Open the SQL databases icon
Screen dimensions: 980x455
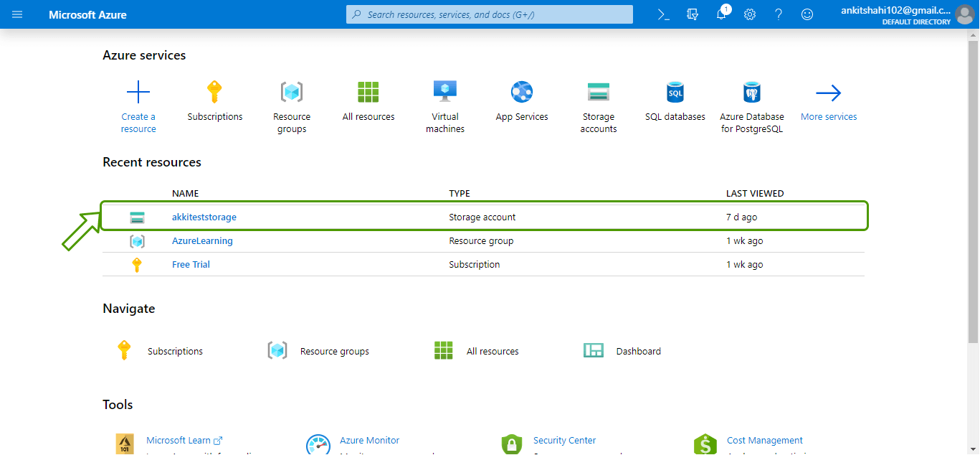click(x=675, y=92)
